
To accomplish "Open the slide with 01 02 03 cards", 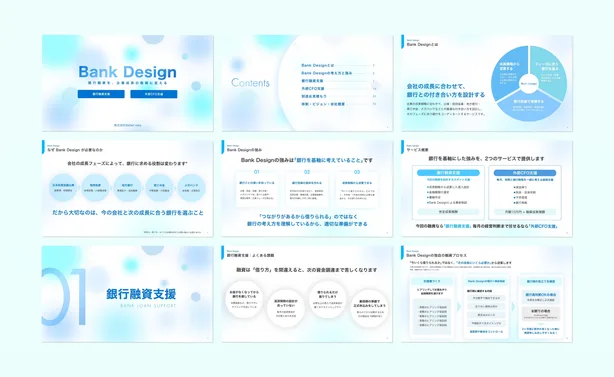I will coord(307,188).
